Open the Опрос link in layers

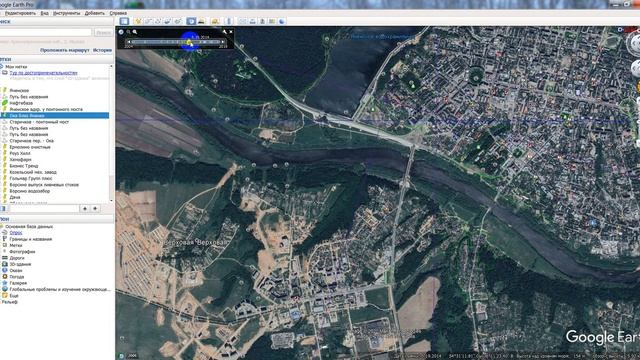[16, 233]
